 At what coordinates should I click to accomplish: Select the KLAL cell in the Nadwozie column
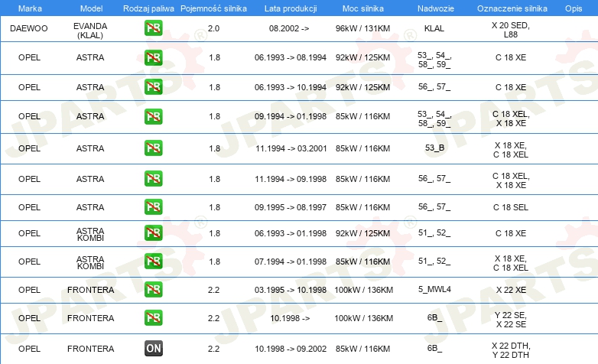[x=434, y=28]
